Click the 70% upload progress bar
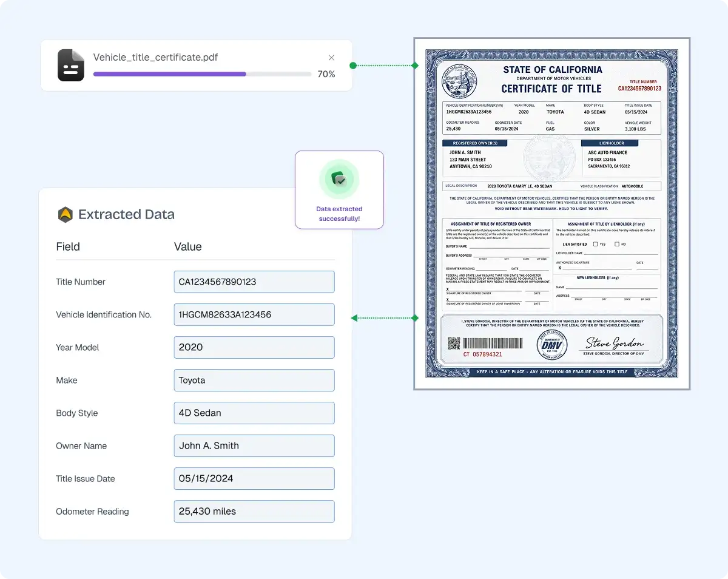728x579 pixels. click(202, 74)
